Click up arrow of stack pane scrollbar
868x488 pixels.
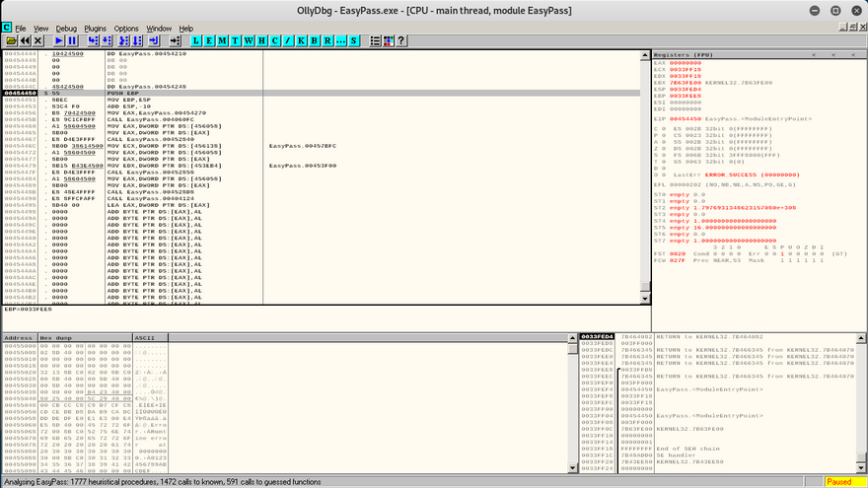861,338
